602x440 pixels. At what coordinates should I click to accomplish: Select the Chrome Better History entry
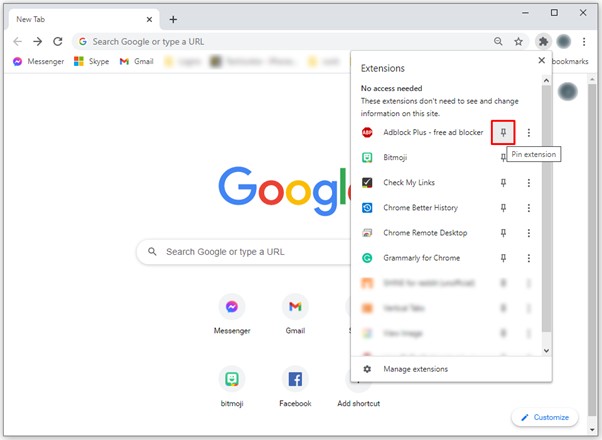[420, 208]
